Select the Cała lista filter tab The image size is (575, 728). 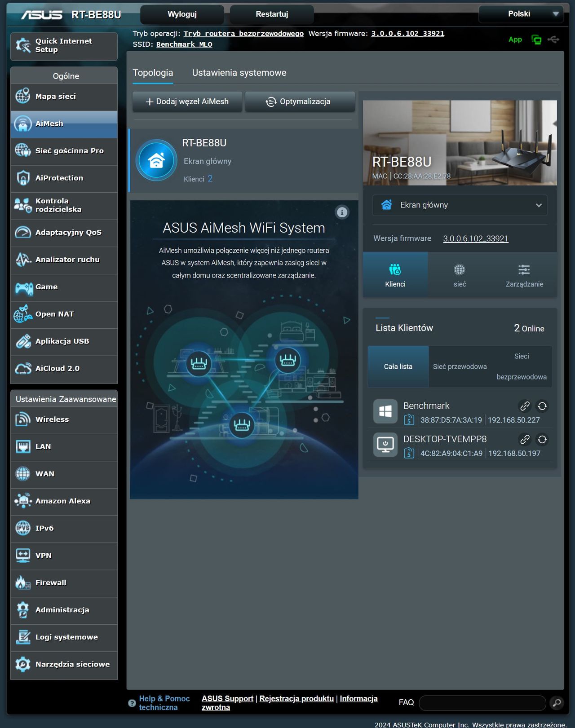coord(398,366)
